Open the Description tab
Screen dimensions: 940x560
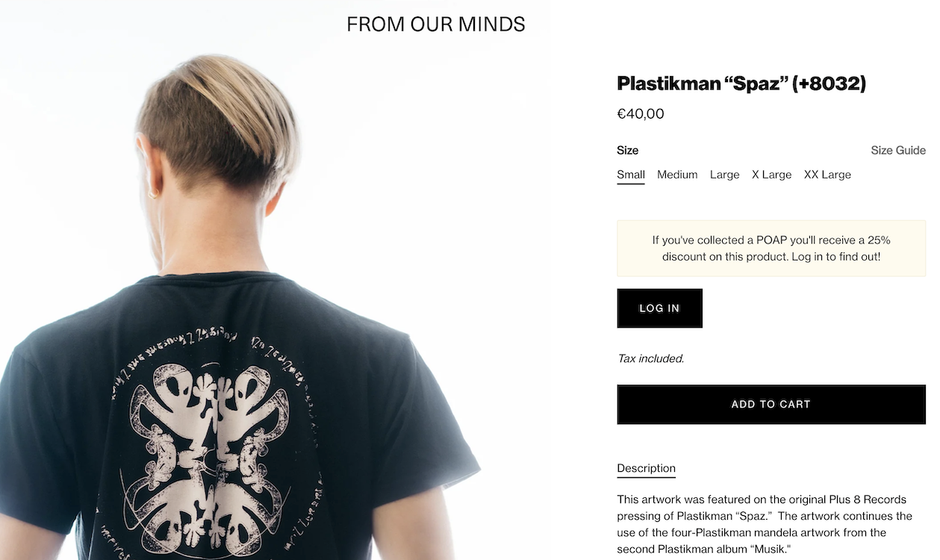point(646,468)
